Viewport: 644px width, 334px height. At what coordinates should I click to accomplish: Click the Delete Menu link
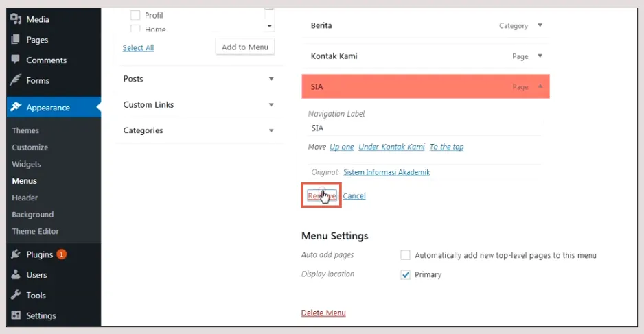pos(323,313)
